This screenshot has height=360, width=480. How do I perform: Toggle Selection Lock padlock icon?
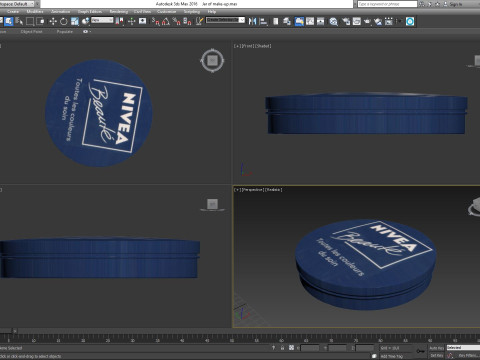tap(282, 348)
